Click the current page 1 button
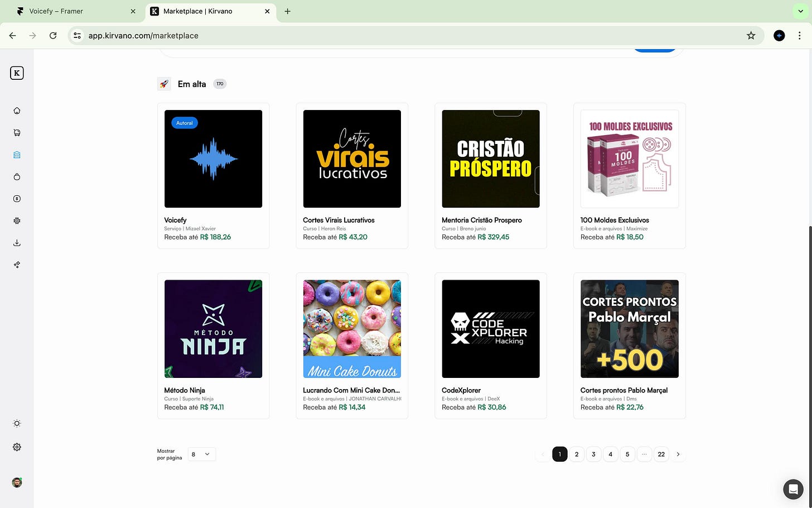Viewport: 812px width, 508px height. (x=560, y=454)
